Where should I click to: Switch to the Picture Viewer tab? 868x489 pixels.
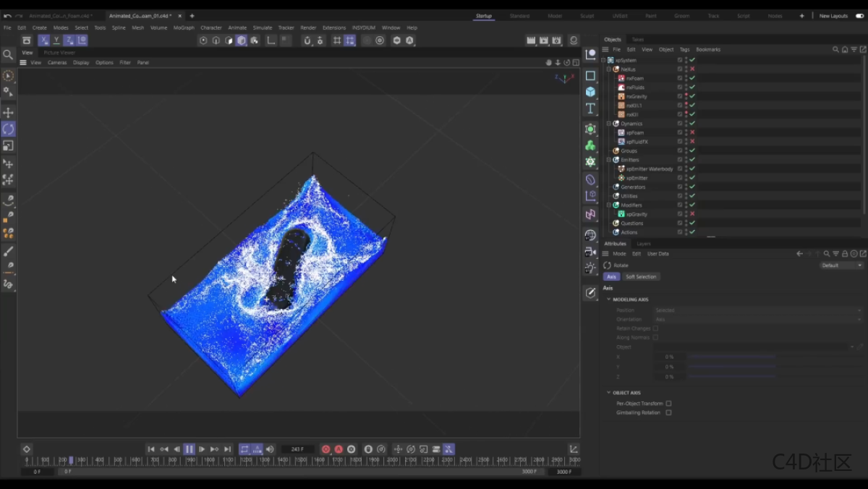click(x=59, y=53)
